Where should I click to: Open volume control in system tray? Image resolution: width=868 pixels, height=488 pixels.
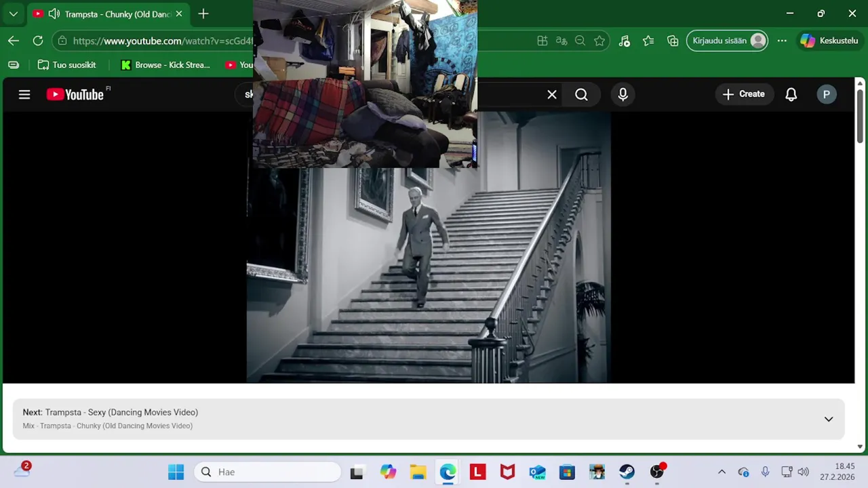pyautogui.click(x=804, y=472)
